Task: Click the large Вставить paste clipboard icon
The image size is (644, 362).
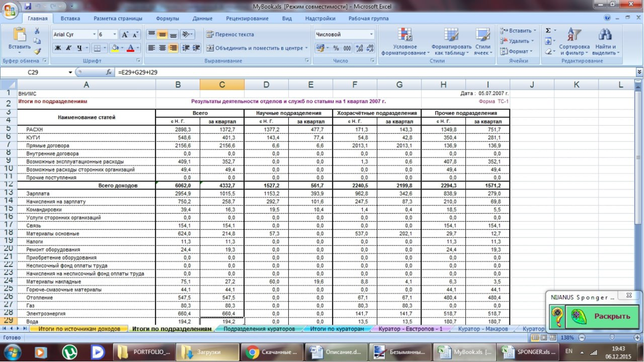Action: [19, 35]
